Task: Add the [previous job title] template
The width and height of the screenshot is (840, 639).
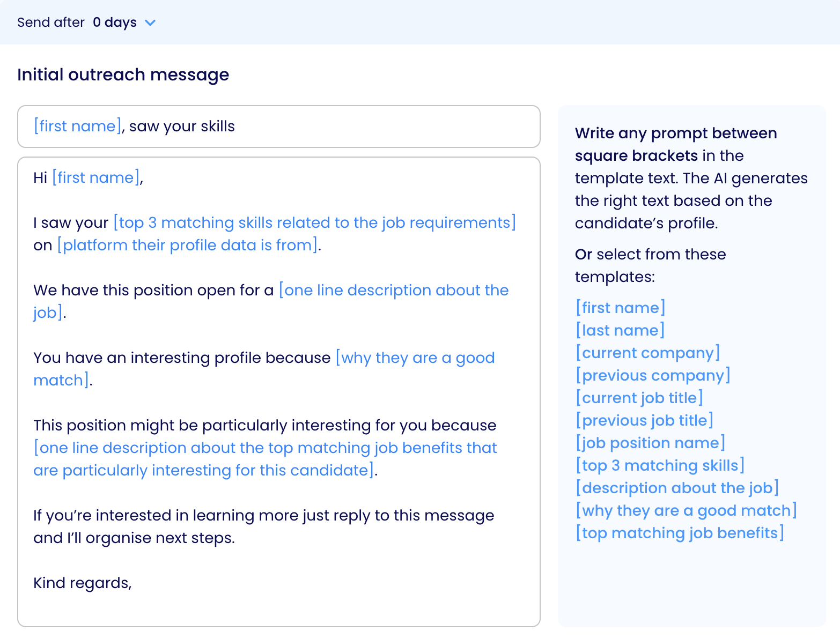Action: tap(644, 420)
